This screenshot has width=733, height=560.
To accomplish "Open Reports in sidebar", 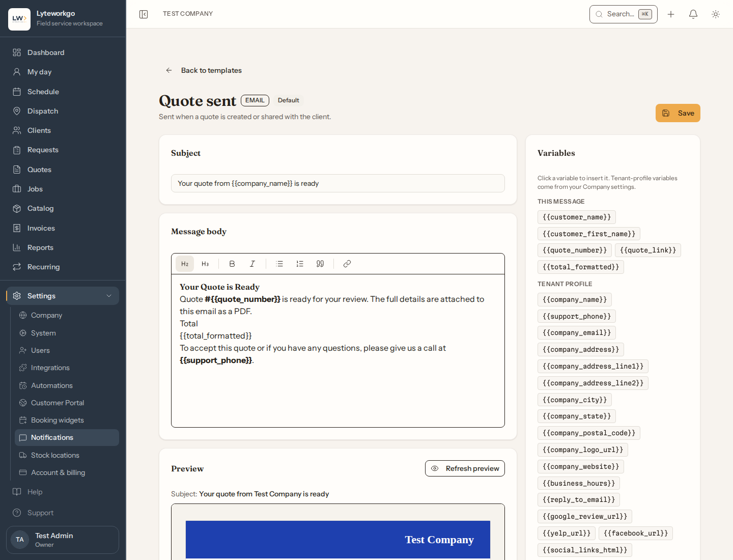I will 63,247.
